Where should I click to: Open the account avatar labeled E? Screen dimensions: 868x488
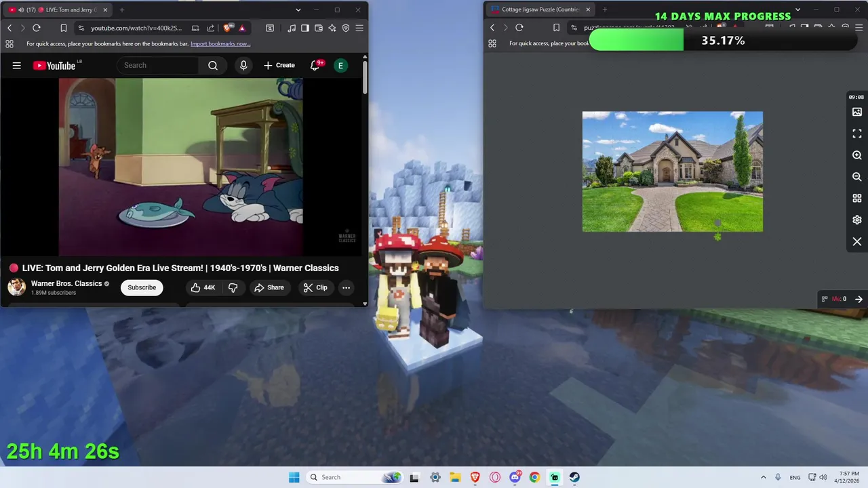340,66
